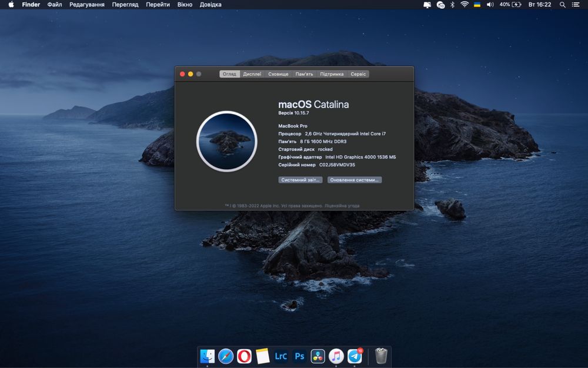Open the Music app in Dock
The height and width of the screenshot is (368, 588).
tap(336, 356)
